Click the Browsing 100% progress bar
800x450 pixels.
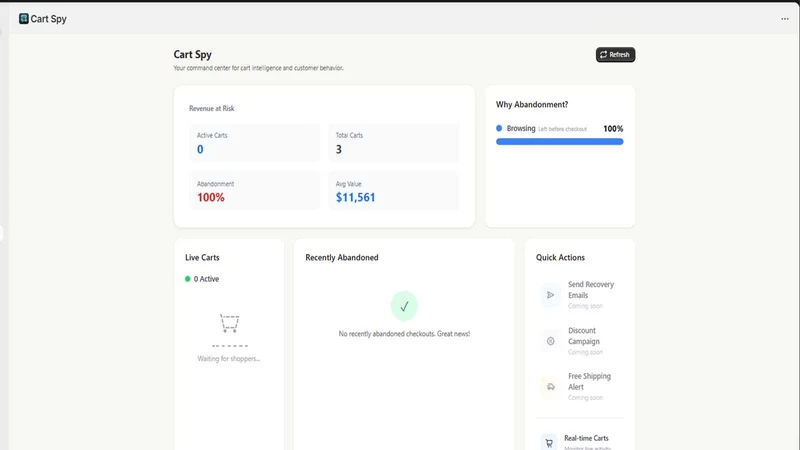click(x=560, y=142)
